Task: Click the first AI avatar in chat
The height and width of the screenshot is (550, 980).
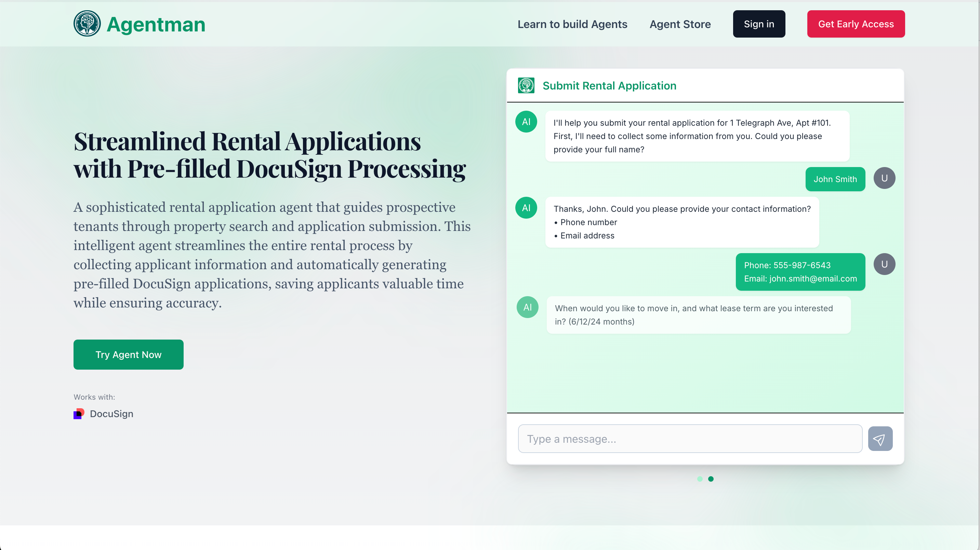Action: 526,122
